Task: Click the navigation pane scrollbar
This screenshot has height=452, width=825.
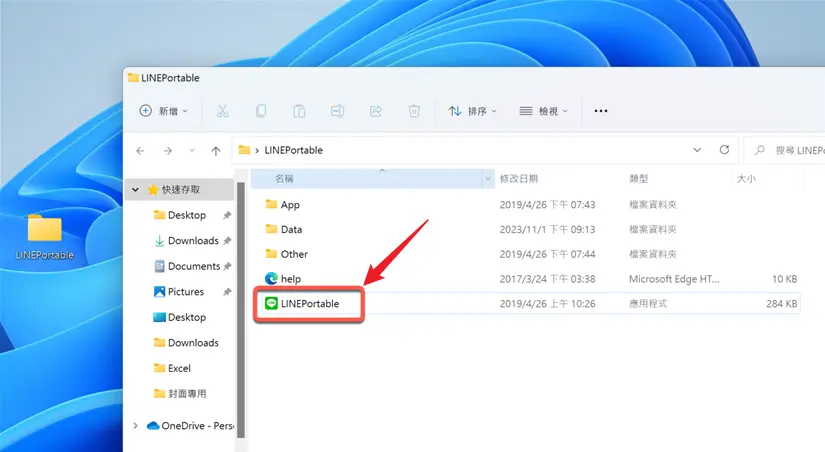Action: [x=241, y=309]
